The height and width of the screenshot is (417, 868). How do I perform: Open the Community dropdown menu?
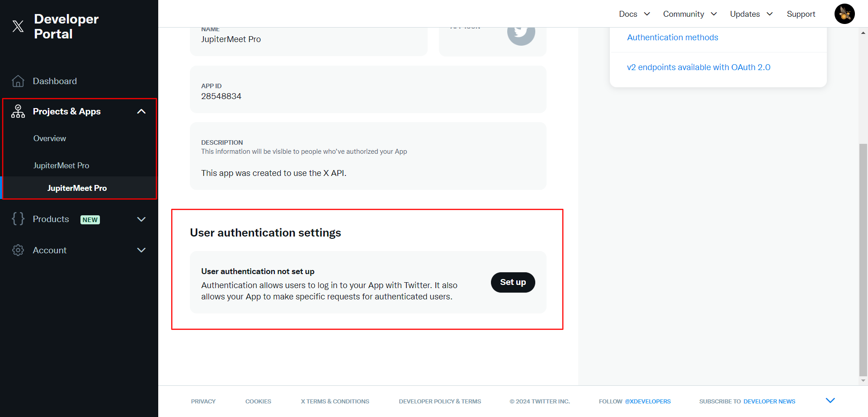click(689, 14)
